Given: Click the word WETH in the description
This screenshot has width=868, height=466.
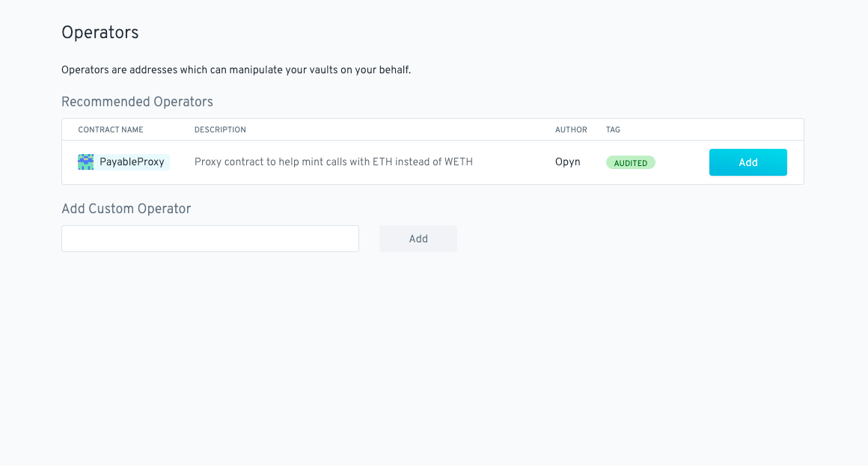Looking at the screenshot, I should point(457,162).
